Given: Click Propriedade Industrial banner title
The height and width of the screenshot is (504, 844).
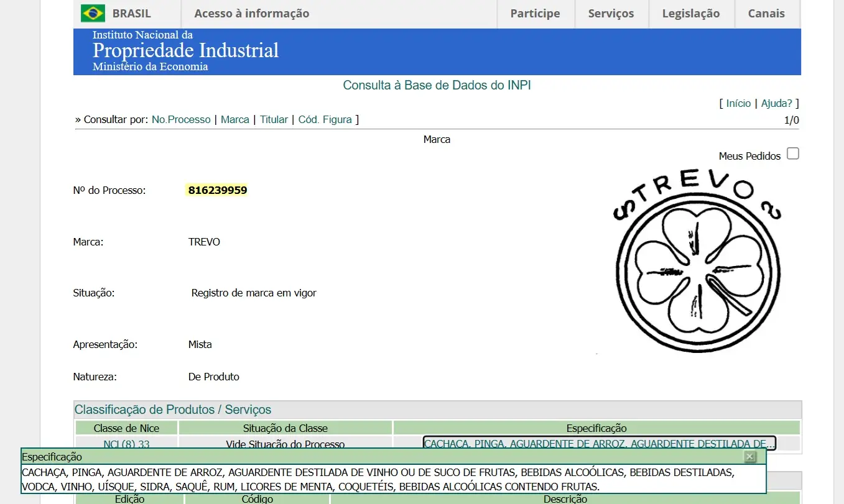Looking at the screenshot, I should (x=186, y=50).
